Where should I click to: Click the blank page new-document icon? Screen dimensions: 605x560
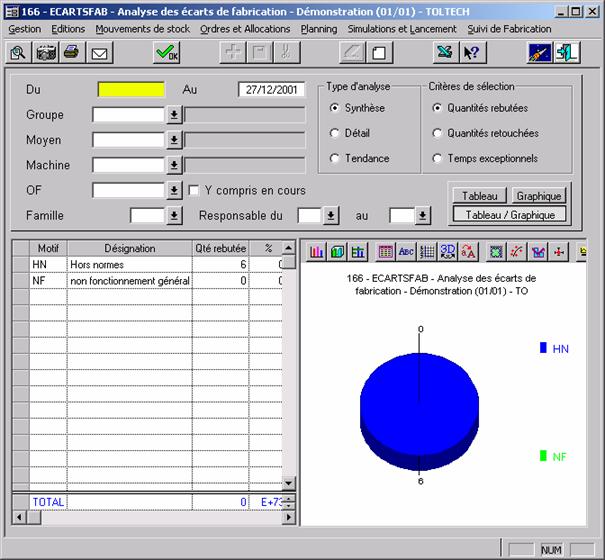click(x=379, y=52)
